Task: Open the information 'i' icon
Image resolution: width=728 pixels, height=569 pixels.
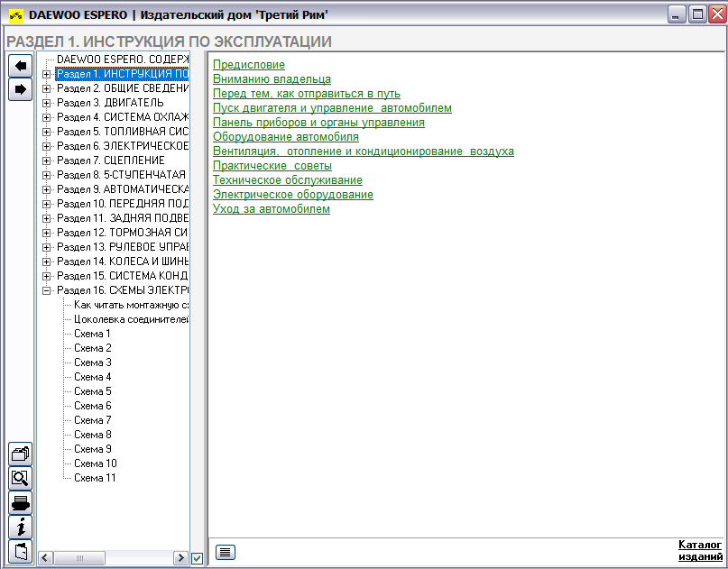Action: 21,528
